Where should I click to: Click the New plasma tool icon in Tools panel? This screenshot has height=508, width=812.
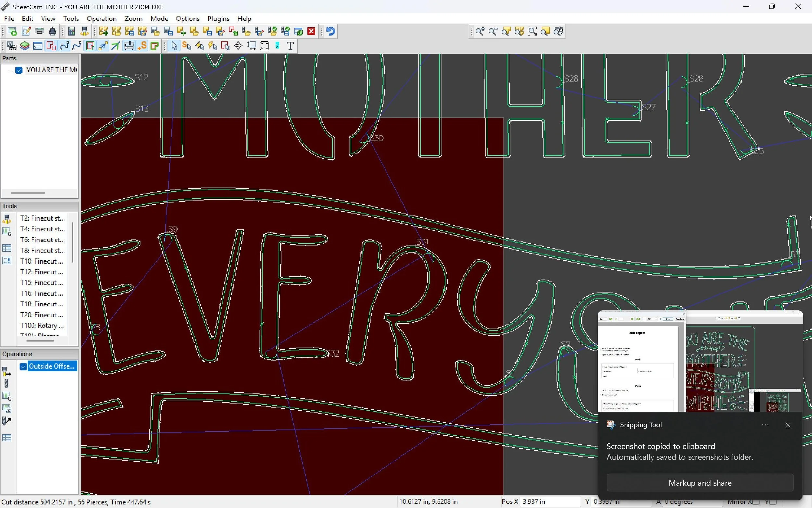[7, 219]
